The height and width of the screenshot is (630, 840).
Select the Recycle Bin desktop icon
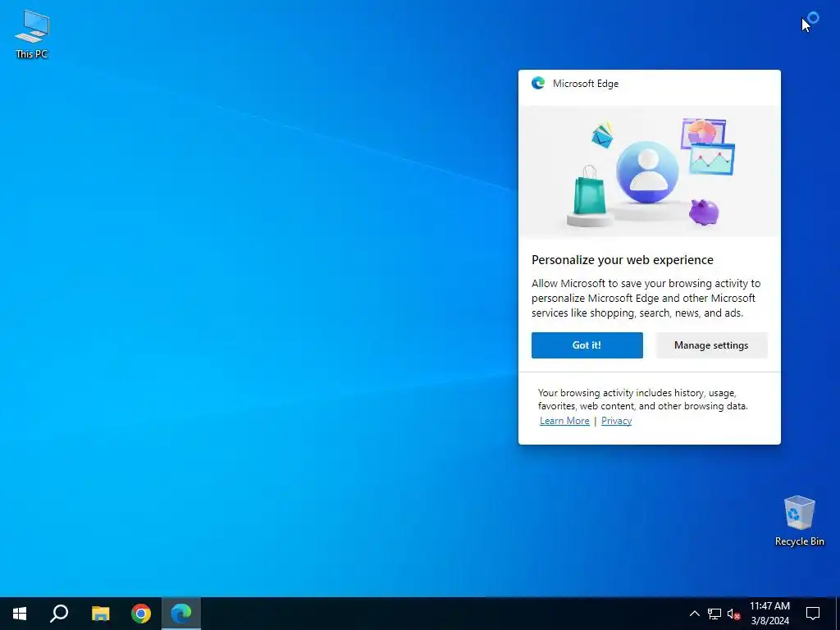799,520
